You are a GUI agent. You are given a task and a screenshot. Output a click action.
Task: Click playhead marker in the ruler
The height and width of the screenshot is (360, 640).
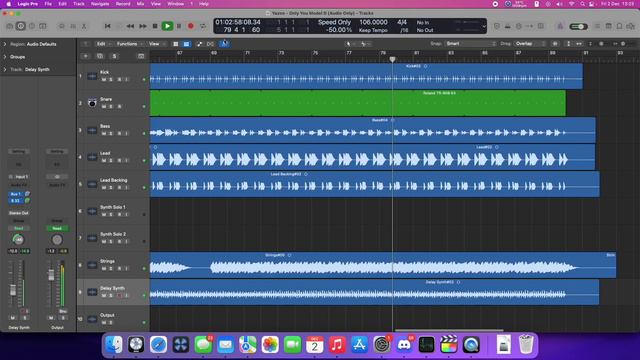tap(392, 60)
